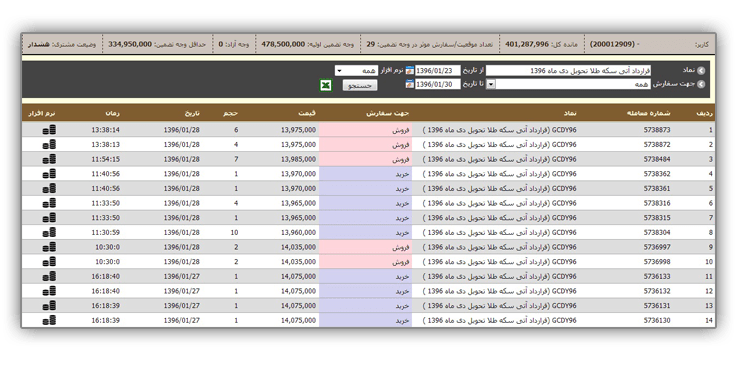
Task: Expand جهت سفارش dropdown arrow
Action: click(491, 84)
